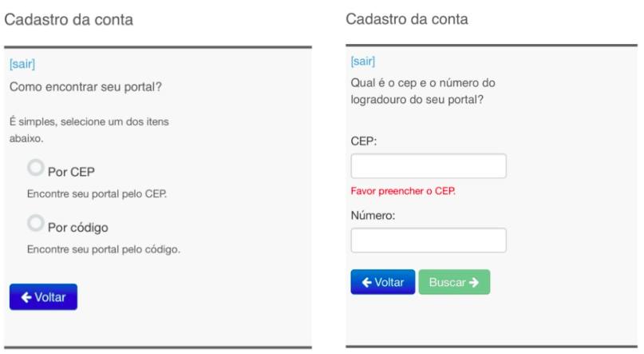Click the 'Encontre seu portal pelo CEP.' description
This screenshot has height=354, width=644.
click(97, 194)
